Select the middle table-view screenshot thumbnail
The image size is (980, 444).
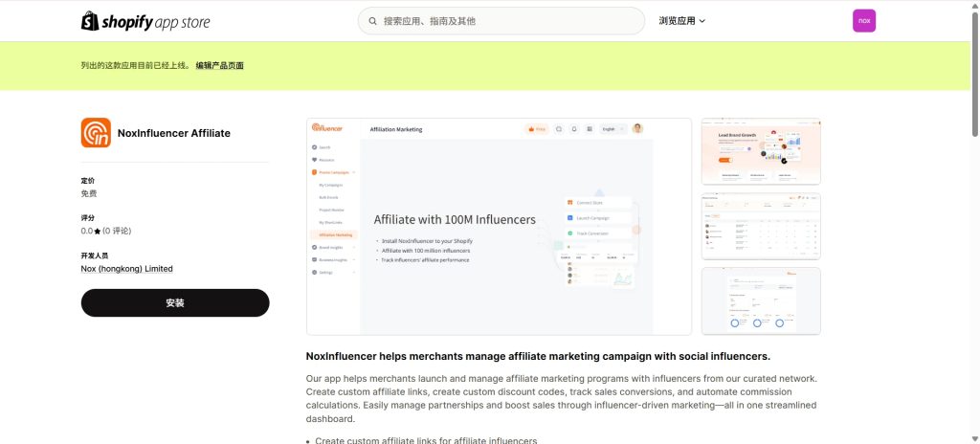click(761, 226)
